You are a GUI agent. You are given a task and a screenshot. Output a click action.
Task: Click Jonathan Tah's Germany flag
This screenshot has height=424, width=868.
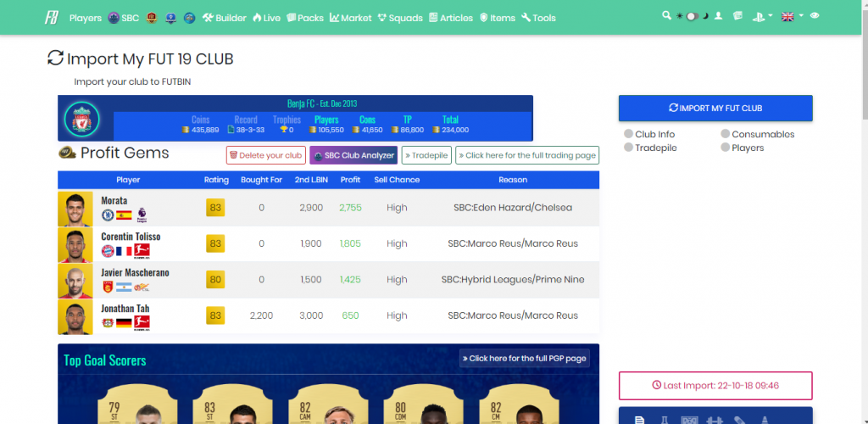[124, 323]
